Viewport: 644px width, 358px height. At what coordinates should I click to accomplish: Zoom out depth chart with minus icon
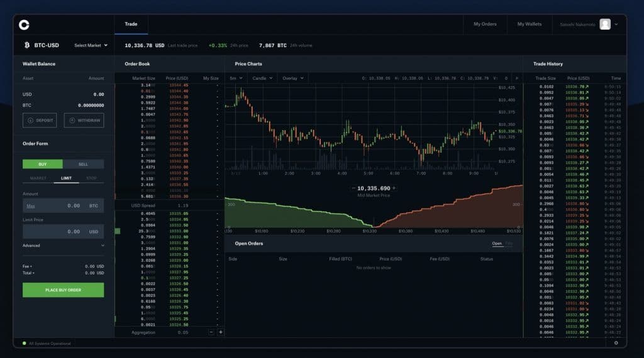click(x=353, y=188)
